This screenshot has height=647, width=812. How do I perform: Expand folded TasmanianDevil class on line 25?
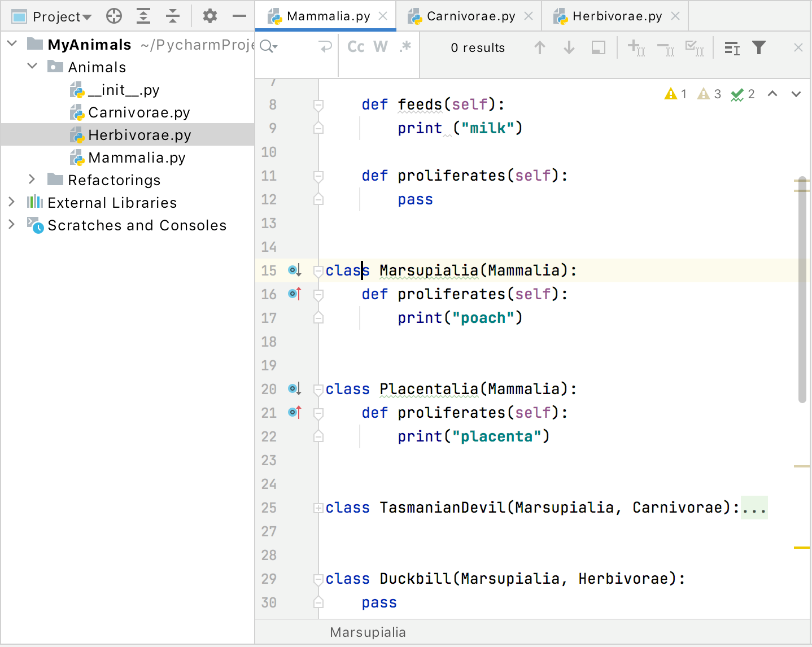(x=318, y=508)
